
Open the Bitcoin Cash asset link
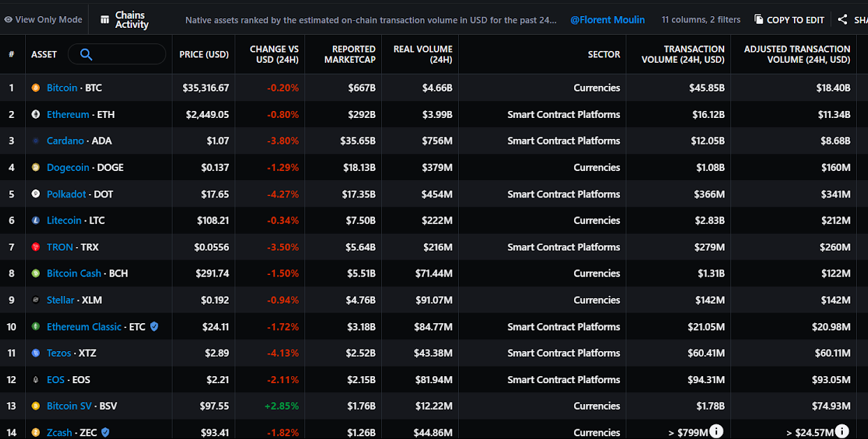74,274
